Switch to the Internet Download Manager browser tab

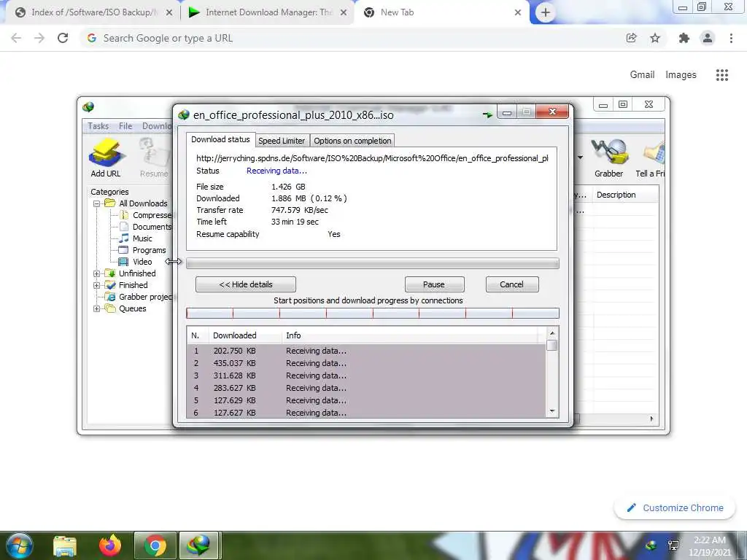[267, 12]
